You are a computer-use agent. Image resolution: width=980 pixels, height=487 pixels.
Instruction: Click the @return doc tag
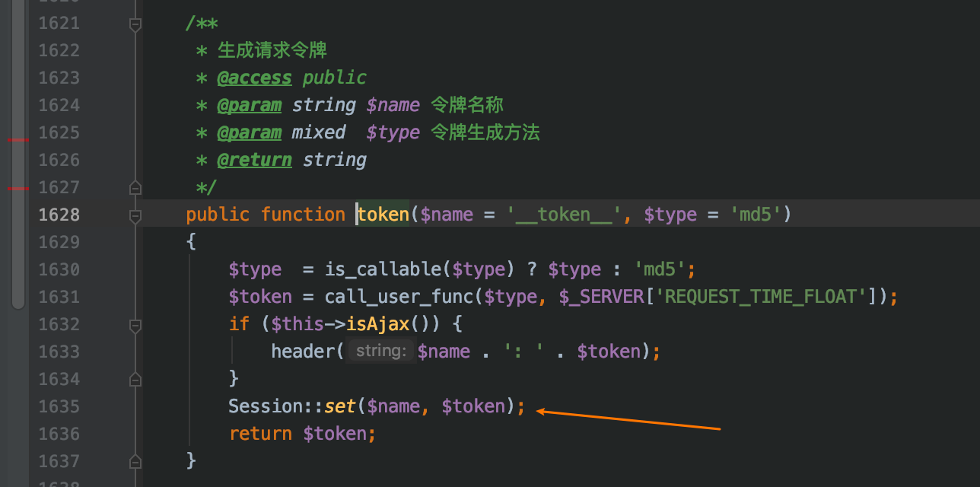pyautogui.click(x=254, y=160)
